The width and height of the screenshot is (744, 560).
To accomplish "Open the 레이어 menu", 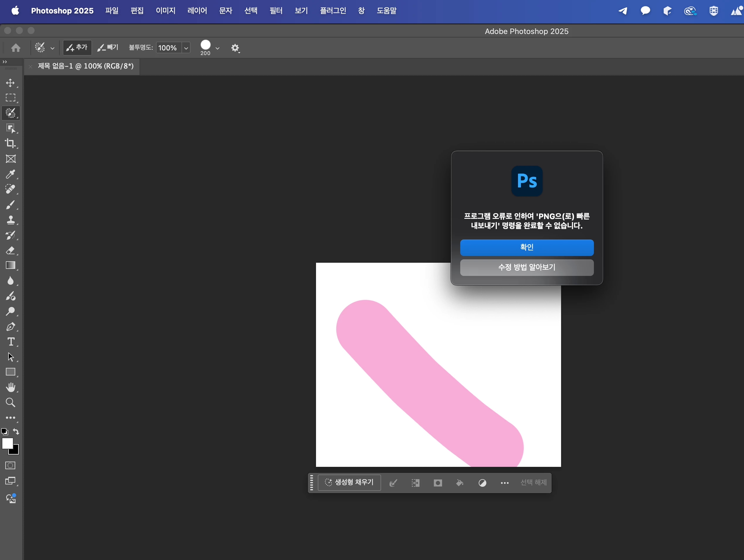I will (197, 11).
